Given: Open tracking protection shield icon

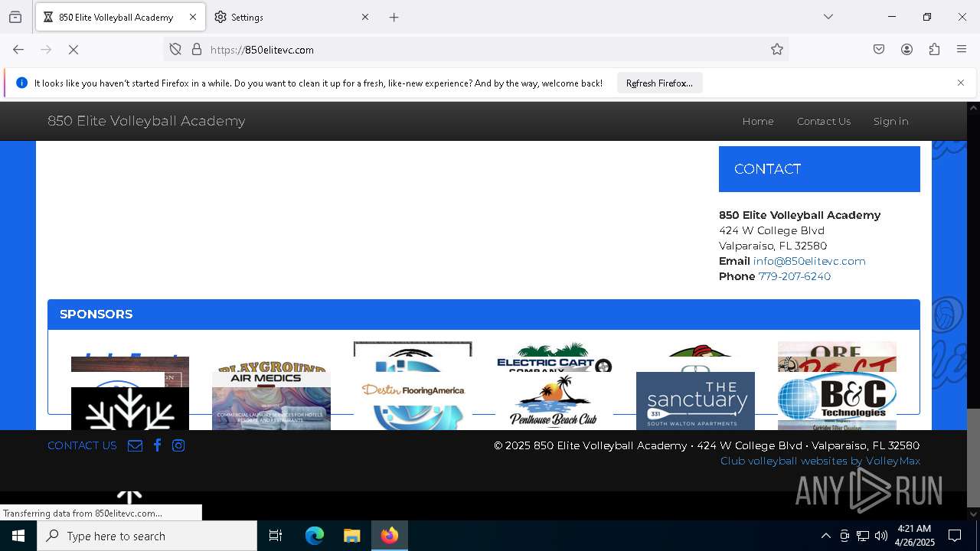Looking at the screenshot, I should (x=175, y=50).
